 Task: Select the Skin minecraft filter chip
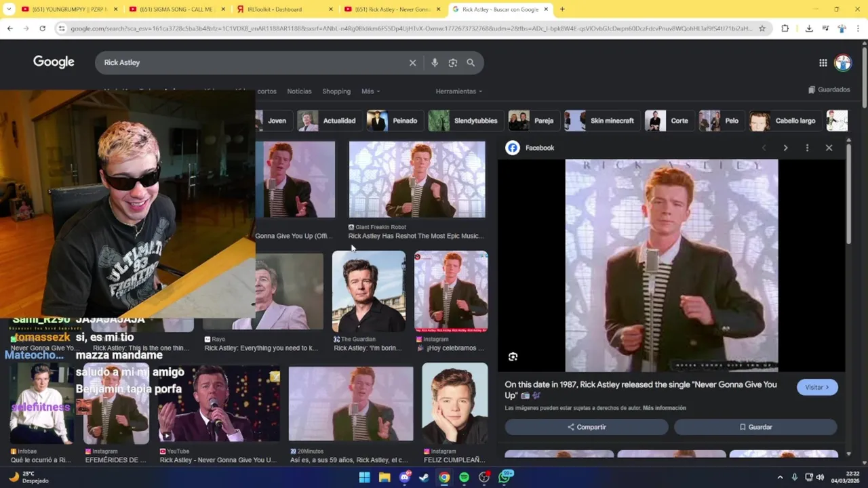pos(601,121)
